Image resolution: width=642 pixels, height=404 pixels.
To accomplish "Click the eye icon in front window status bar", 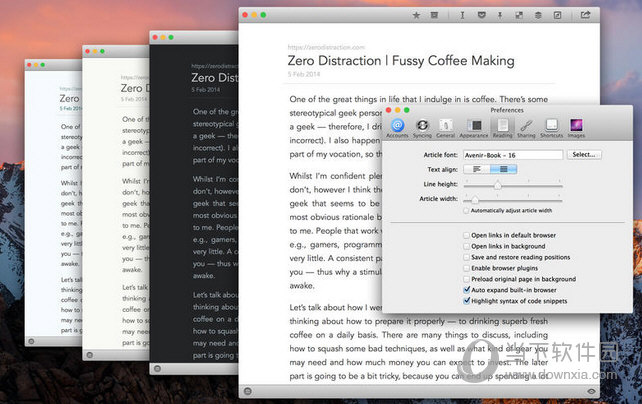I will pyautogui.click(x=591, y=391).
